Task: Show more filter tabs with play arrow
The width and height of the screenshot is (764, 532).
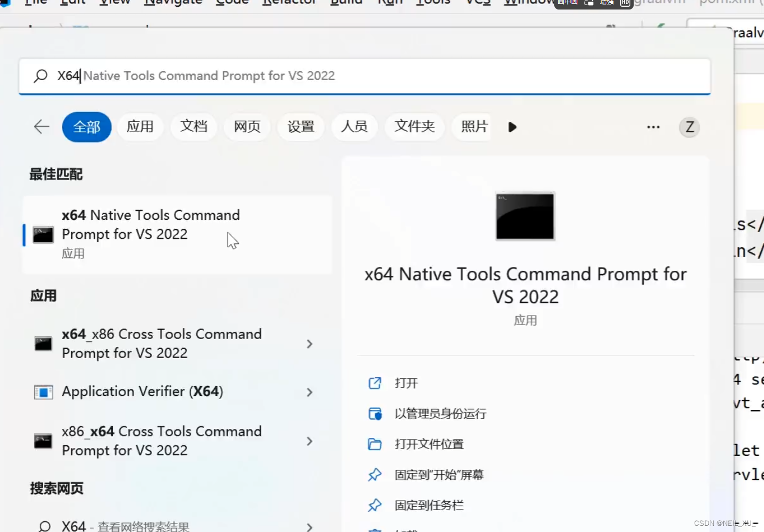Action: click(512, 127)
